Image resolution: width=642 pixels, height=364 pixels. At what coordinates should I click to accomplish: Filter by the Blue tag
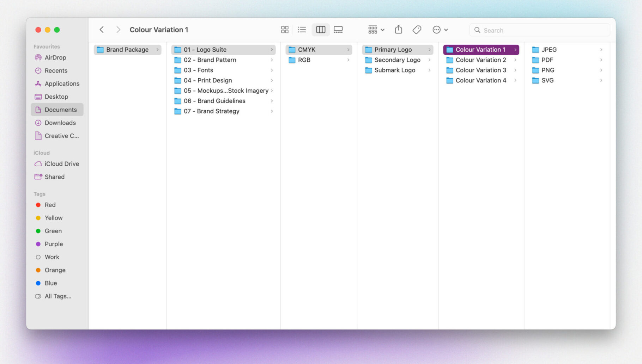coord(57,283)
